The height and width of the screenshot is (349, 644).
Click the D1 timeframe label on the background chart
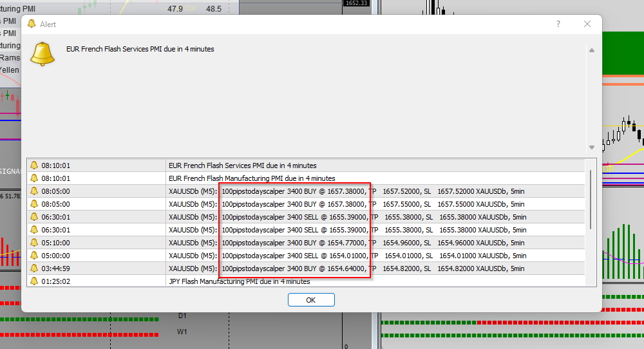pos(182,316)
